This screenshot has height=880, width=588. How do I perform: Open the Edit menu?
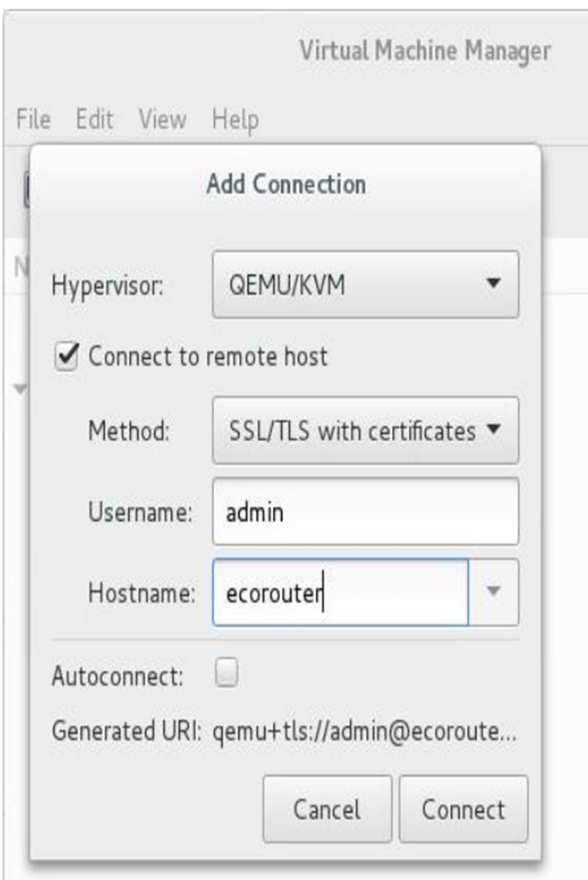click(x=95, y=119)
